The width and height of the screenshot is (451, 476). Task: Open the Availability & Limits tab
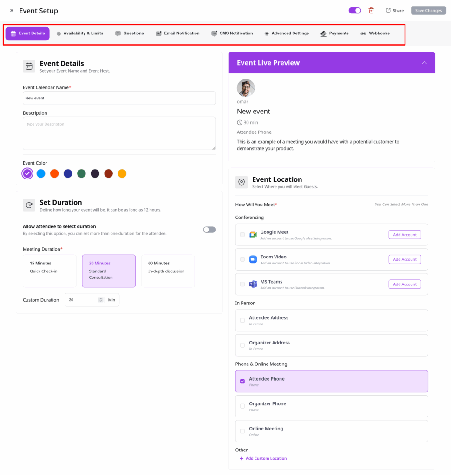tap(80, 33)
